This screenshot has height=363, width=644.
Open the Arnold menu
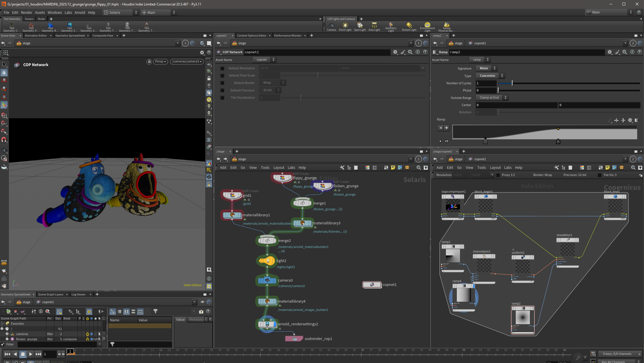tap(80, 12)
